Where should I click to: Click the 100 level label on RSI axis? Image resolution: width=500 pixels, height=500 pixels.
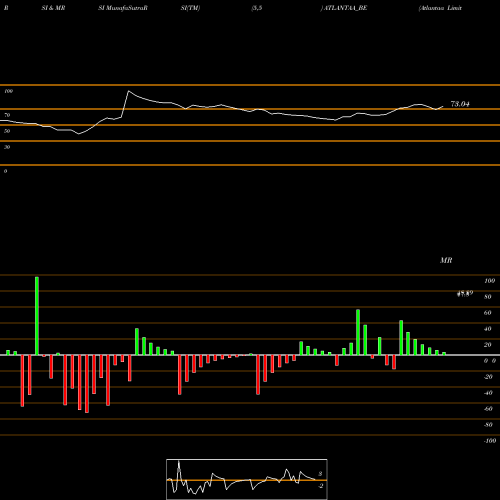[8, 91]
